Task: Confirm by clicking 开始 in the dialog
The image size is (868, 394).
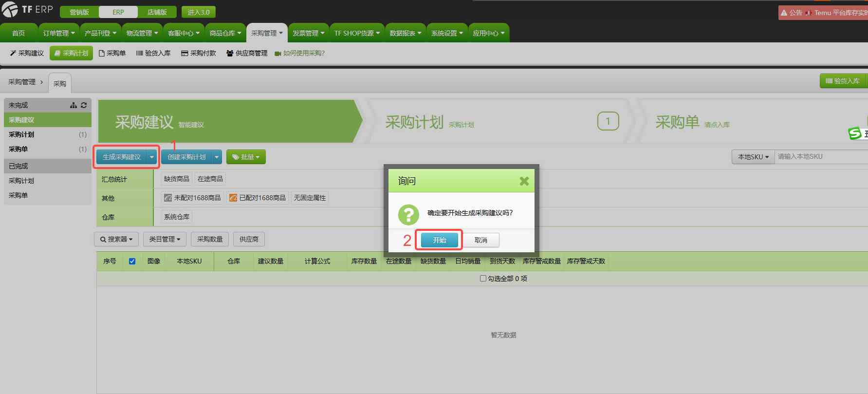Action: [439, 240]
